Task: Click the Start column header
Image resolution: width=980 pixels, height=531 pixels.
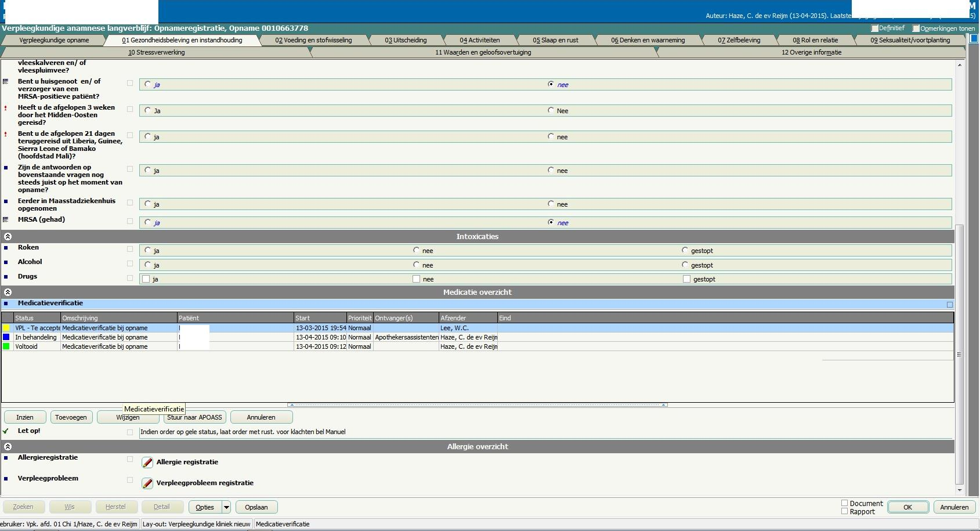Action: [320, 318]
